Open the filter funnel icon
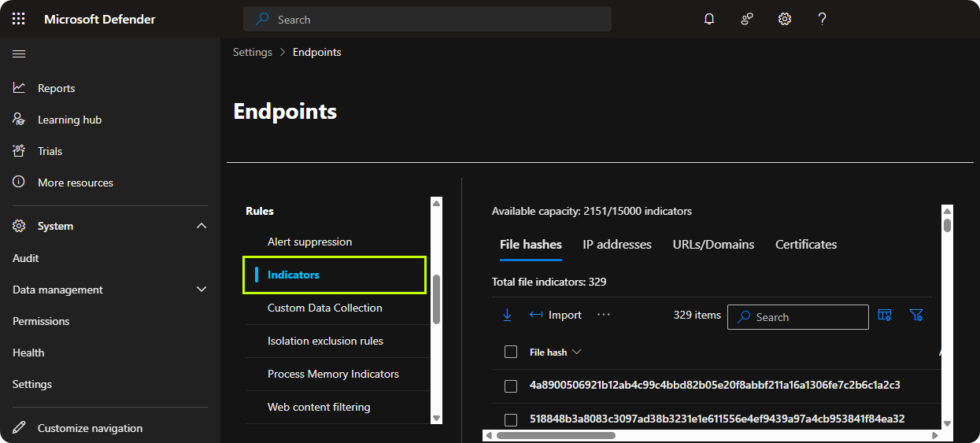980x443 pixels. (x=916, y=315)
